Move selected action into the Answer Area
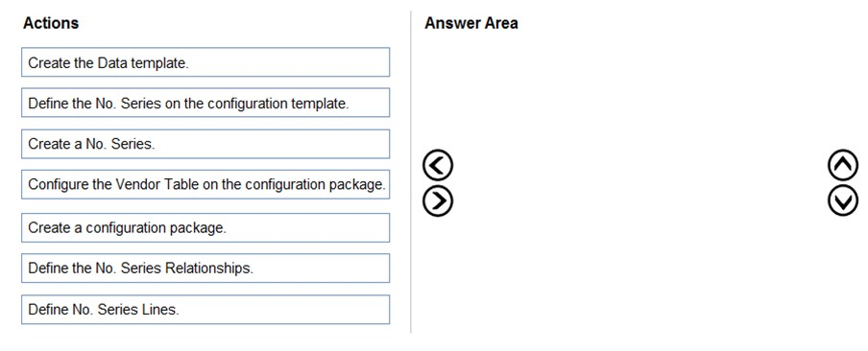 coord(437,200)
